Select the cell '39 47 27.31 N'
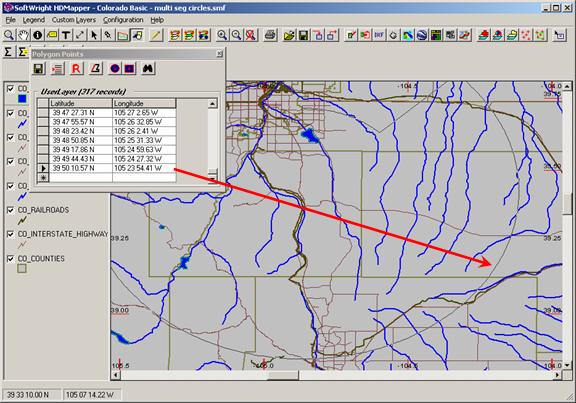576x403 pixels. click(80, 113)
